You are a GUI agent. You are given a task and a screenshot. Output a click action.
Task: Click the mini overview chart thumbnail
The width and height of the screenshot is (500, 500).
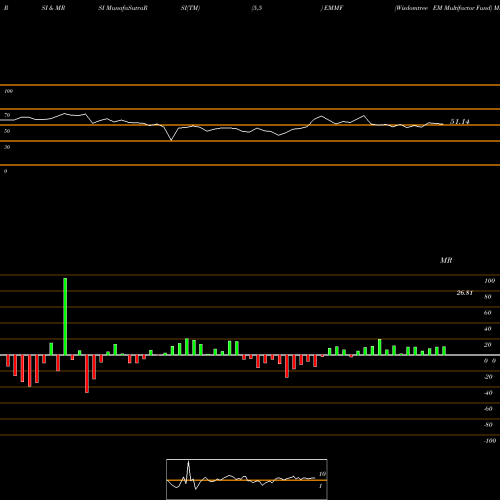(247, 479)
